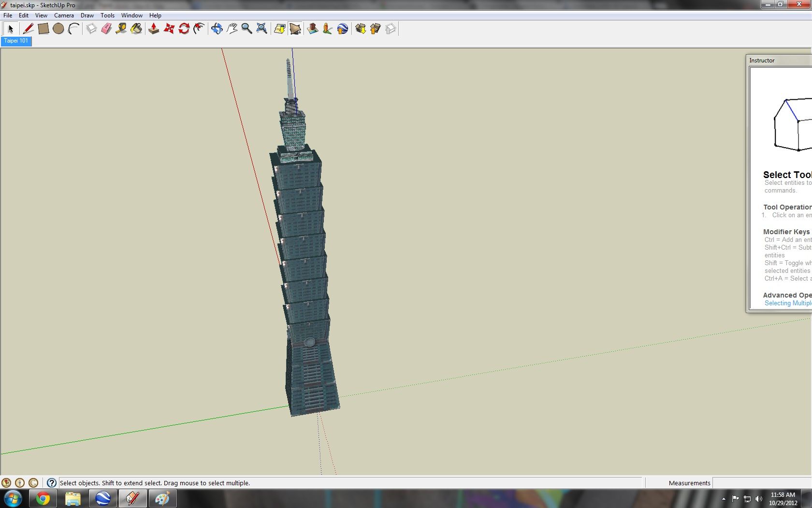
Task: Open Google Chrome from the taskbar
Action: tap(43, 498)
